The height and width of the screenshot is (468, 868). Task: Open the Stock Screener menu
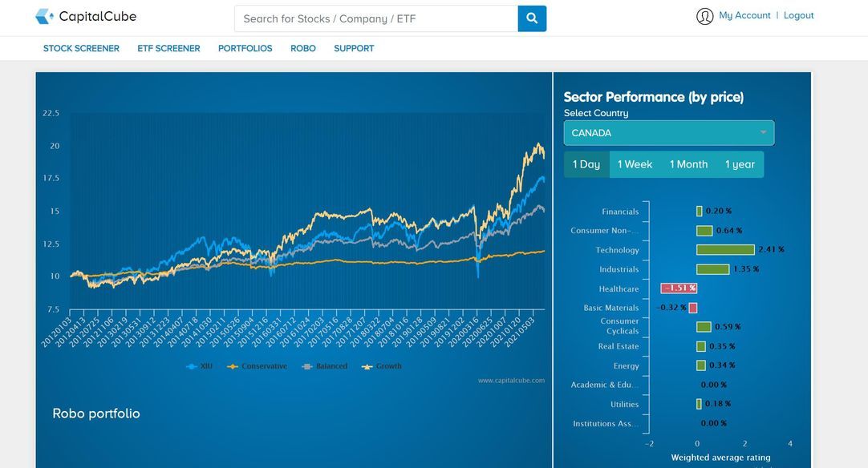click(81, 48)
